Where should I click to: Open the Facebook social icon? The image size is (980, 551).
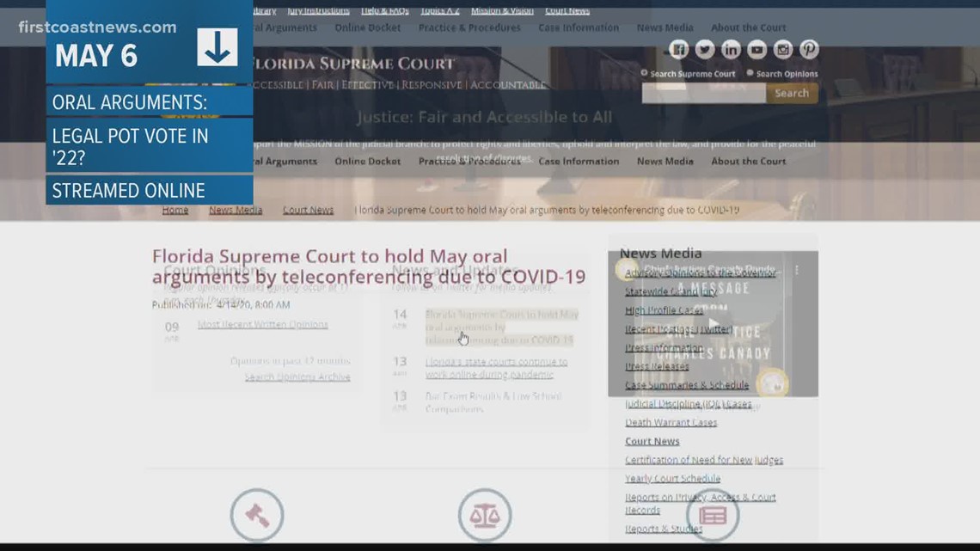[x=679, y=49]
